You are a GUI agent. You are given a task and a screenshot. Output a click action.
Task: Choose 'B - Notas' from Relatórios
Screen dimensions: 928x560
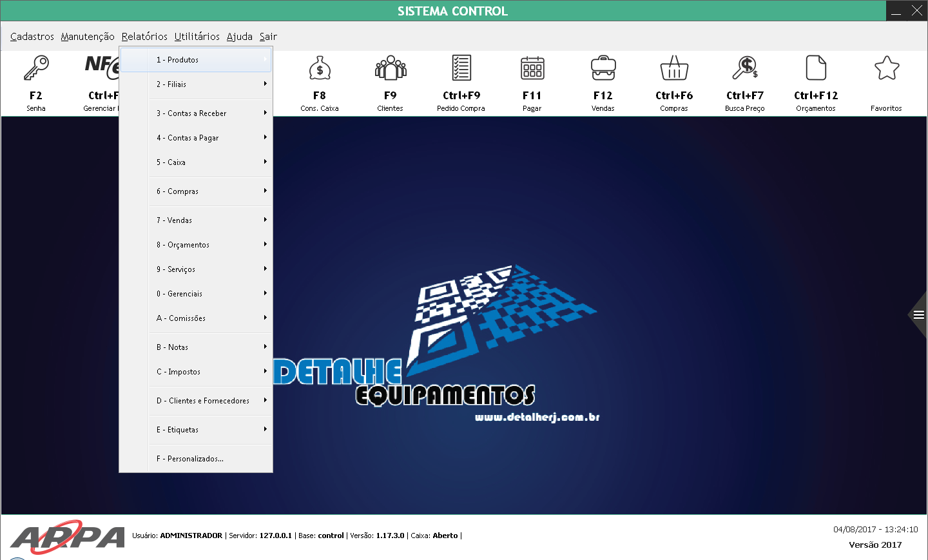[x=196, y=347]
